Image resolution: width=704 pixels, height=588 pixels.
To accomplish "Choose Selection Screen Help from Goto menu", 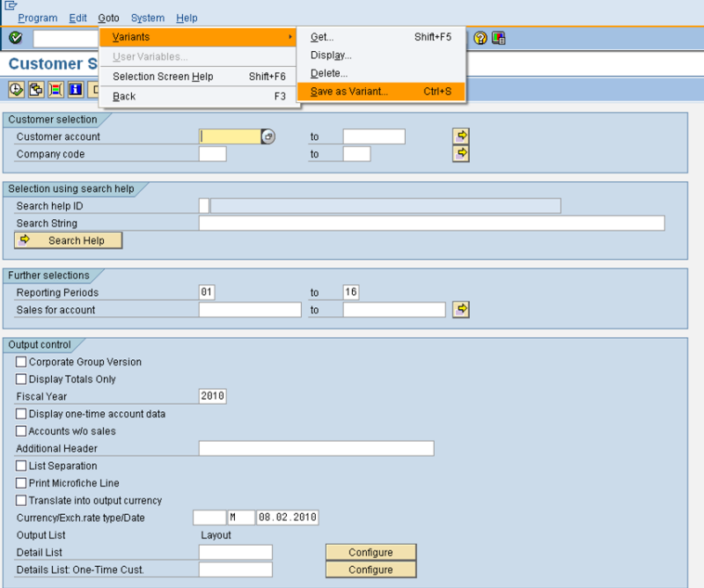I will (163, 77).
